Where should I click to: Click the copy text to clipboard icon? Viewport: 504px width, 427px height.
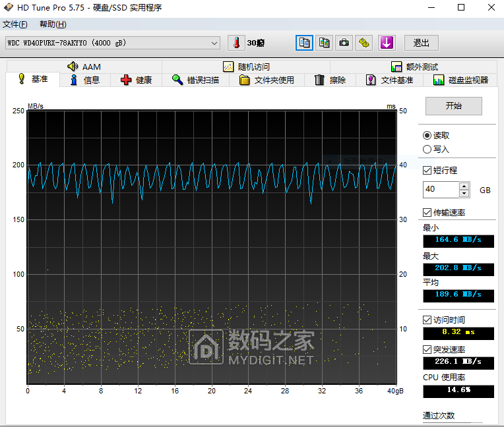pos(304,43)
